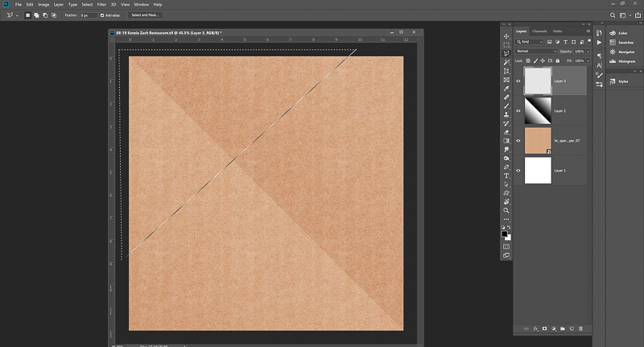The width and height of the screenshot is (644, 347).
Task: Open the layer style fx menu
Action: tap(535, 328)
